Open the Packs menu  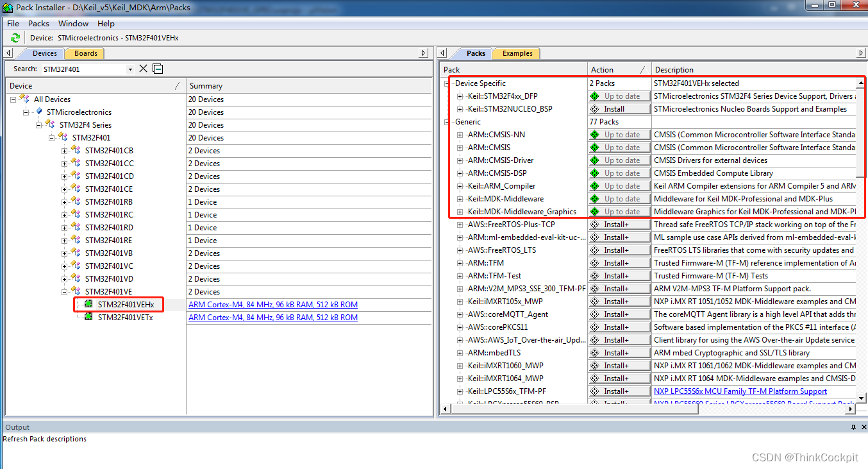[x=38, y=23]
